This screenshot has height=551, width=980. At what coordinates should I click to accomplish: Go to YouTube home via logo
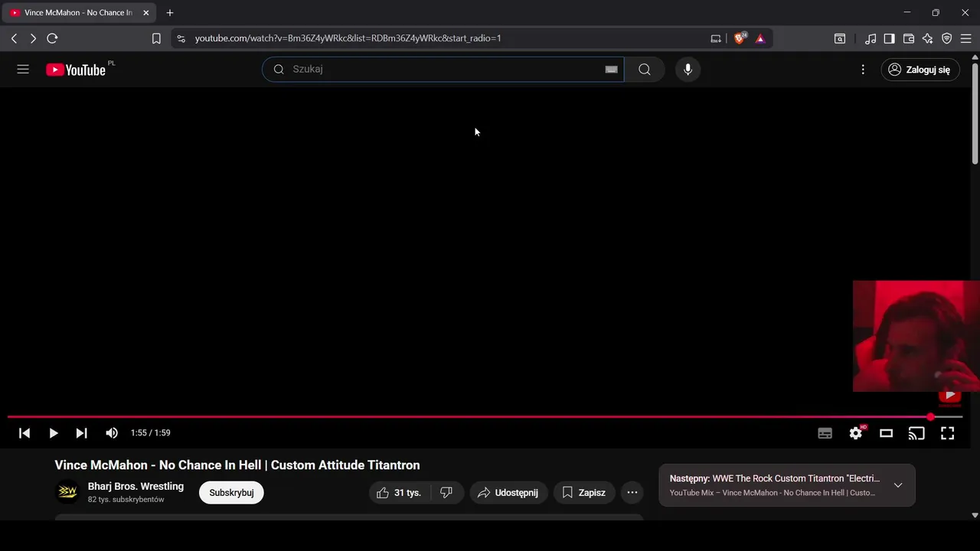click(x=75, y=70)
